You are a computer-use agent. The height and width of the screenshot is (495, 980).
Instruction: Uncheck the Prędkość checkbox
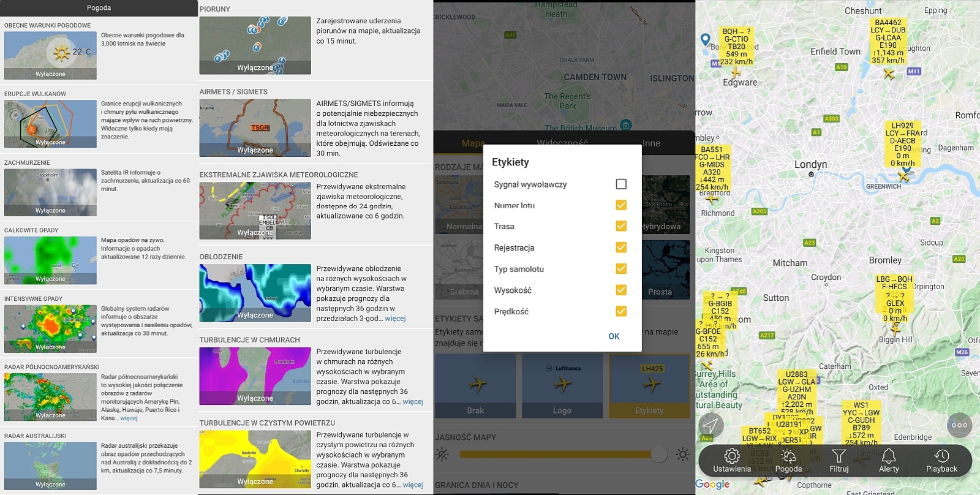point(621,311)
